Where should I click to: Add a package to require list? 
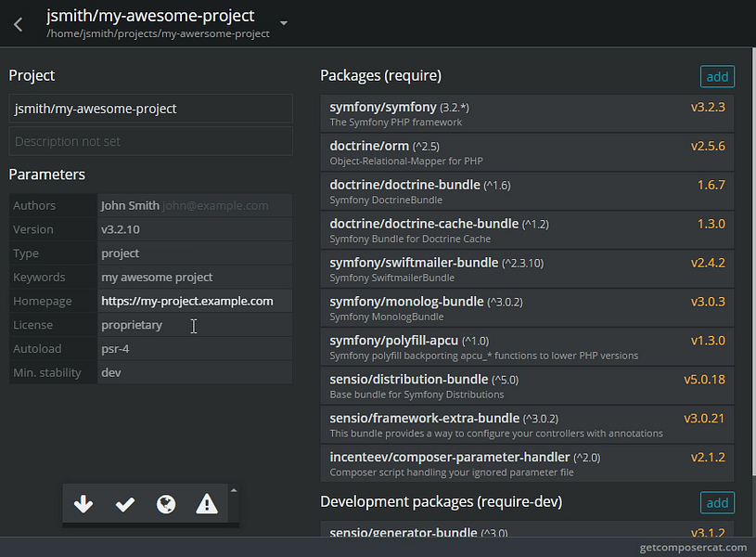(717, 77)
